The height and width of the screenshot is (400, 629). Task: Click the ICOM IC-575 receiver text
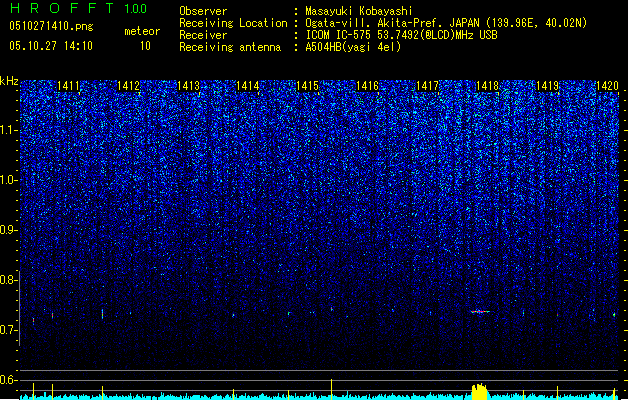401,35
